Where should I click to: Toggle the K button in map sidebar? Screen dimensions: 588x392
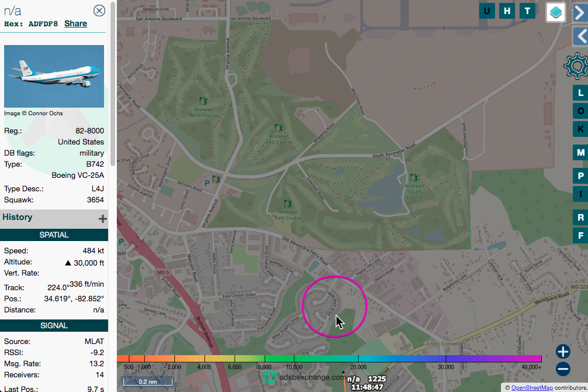580,129
